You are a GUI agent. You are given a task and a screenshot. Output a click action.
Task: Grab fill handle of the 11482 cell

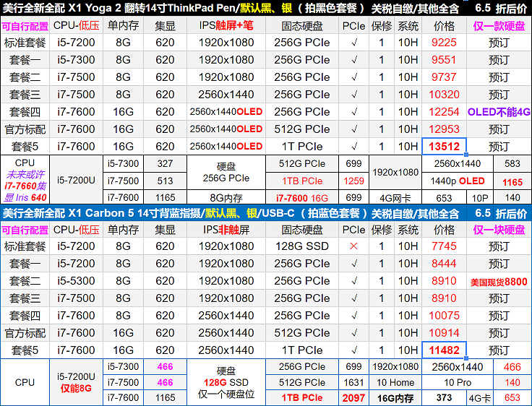[x=466, y=358]
